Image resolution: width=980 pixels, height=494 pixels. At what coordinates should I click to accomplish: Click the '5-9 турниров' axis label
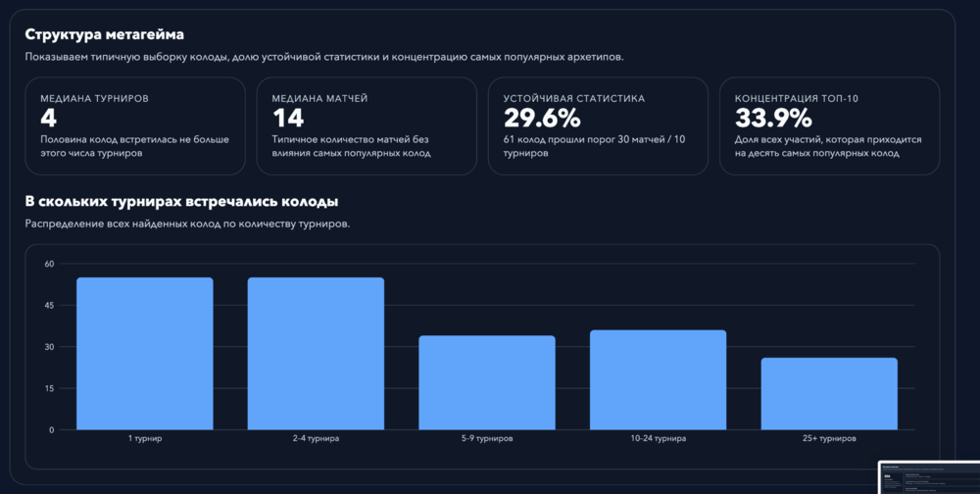[487, 438]
